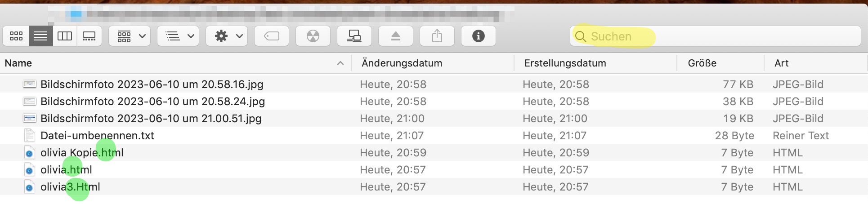This screenshot has width=868, height=204.
Task: Open the gear action menu
Action: (227, 36)
